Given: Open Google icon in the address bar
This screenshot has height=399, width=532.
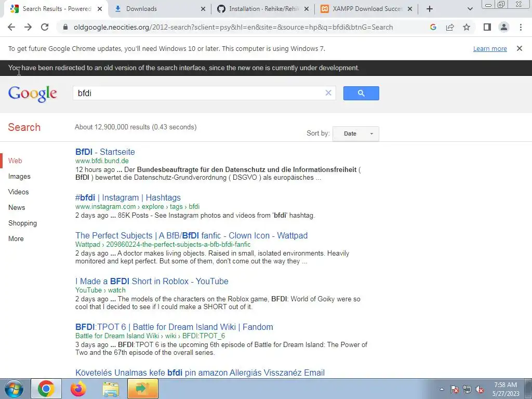Looking at the screenshot, I should point(433,27).
